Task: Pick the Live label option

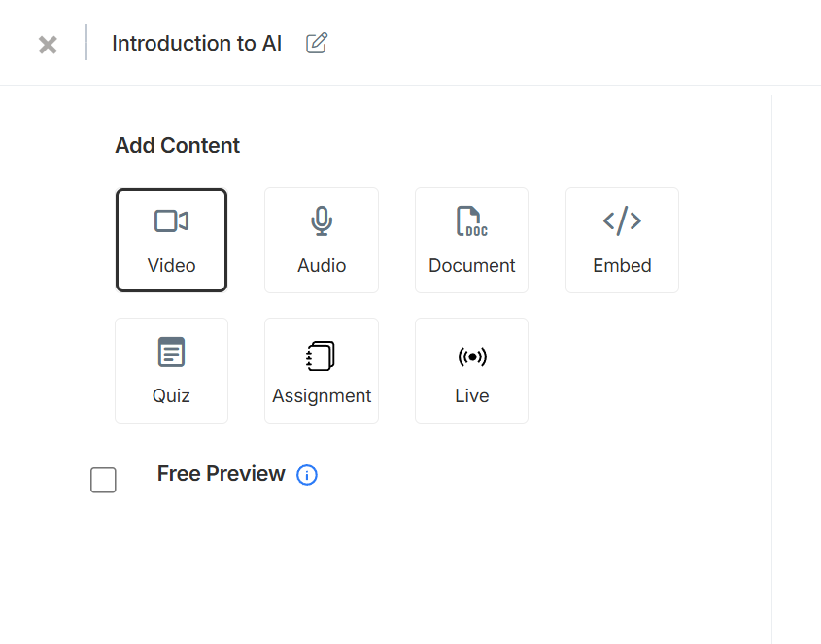Action: pyautogui.click(x=472, y=395)
